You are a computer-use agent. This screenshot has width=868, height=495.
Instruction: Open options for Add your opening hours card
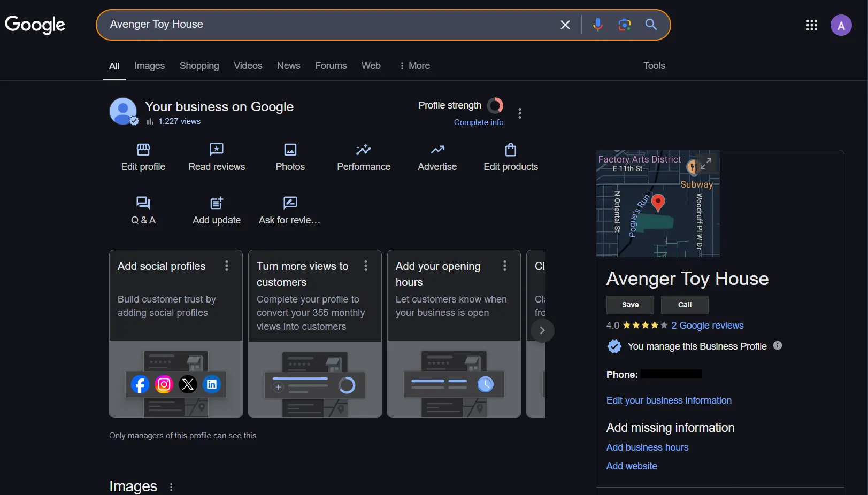coord(505,266)
